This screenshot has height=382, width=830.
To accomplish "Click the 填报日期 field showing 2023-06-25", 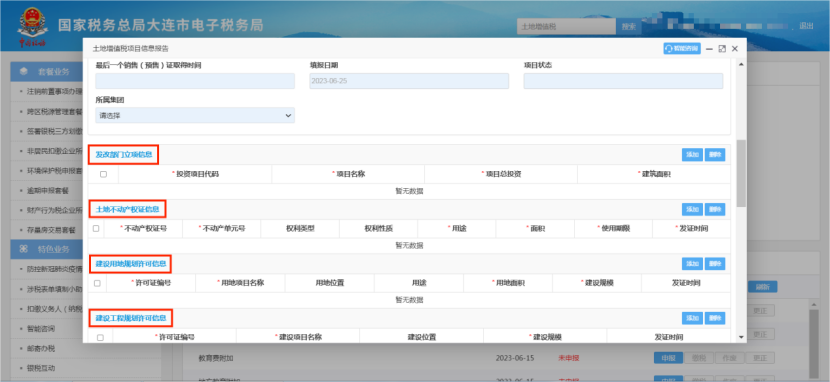I will click(x=409, y=81).
